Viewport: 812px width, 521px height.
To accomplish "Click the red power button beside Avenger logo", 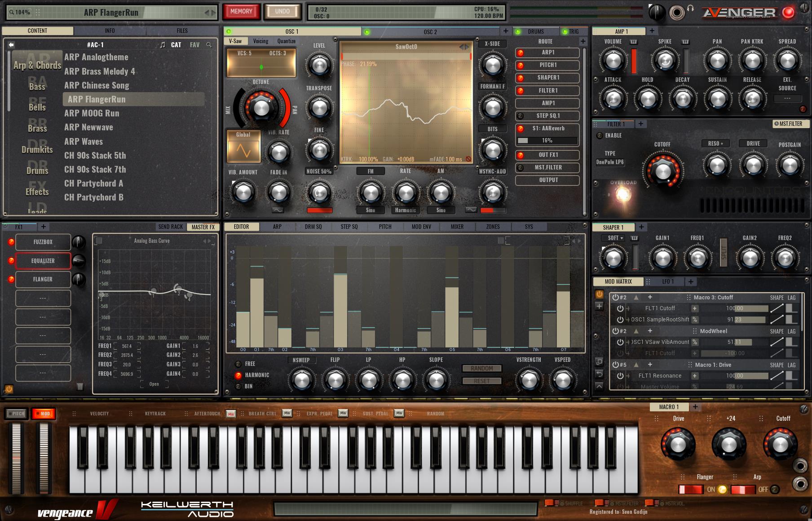I will pyautogui.click(x=788, y=13).
